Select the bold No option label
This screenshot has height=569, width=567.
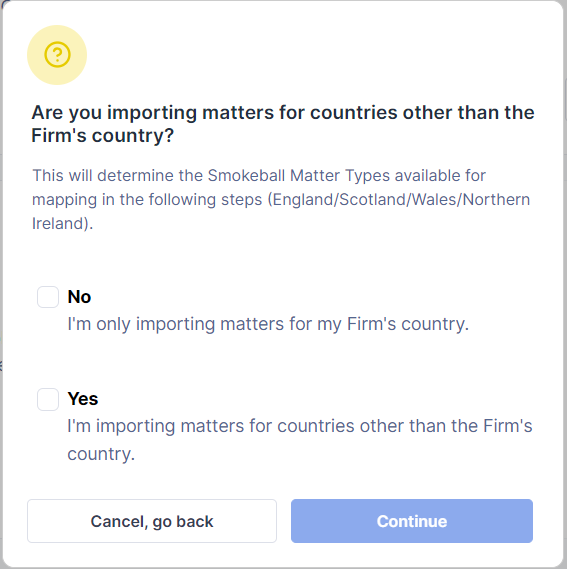click(79, 297)
